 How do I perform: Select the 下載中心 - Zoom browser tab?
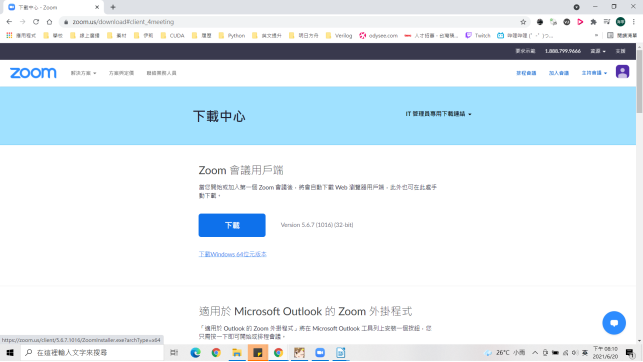pos(53,7)
